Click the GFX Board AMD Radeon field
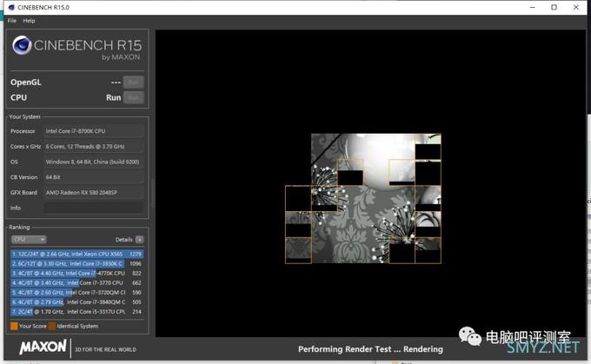This screenshot has height=364, width=591. [x=94, y=193]
